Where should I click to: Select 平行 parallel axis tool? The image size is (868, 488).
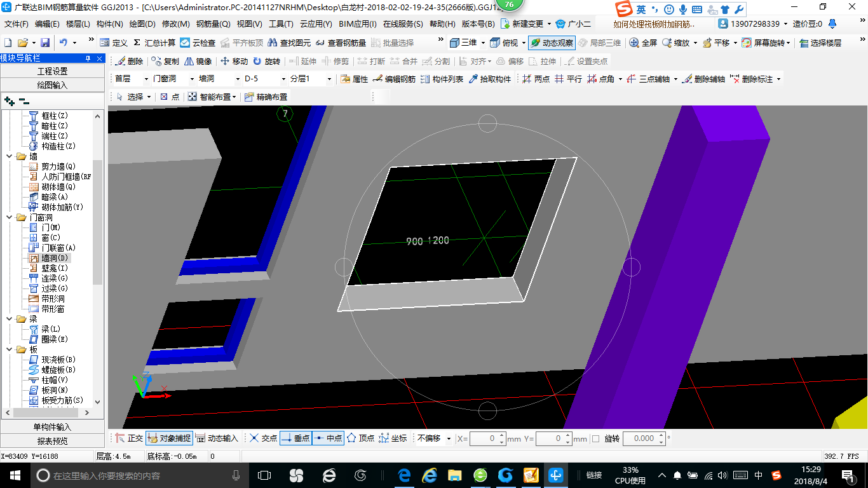point(568,79)
